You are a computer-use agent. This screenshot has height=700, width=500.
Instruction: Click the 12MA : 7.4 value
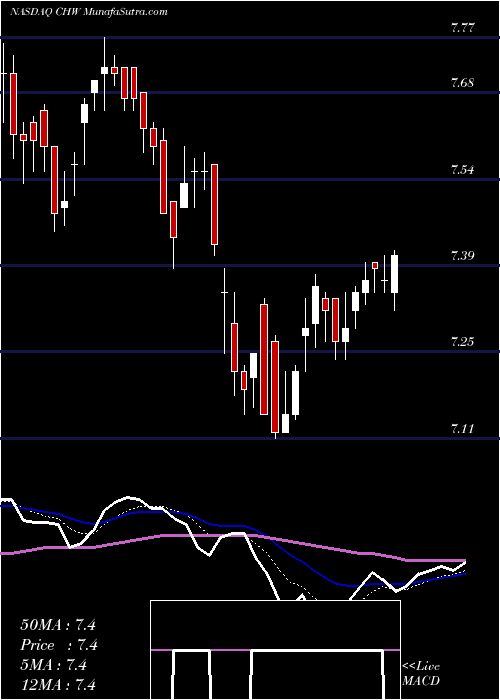click(58, 685)
